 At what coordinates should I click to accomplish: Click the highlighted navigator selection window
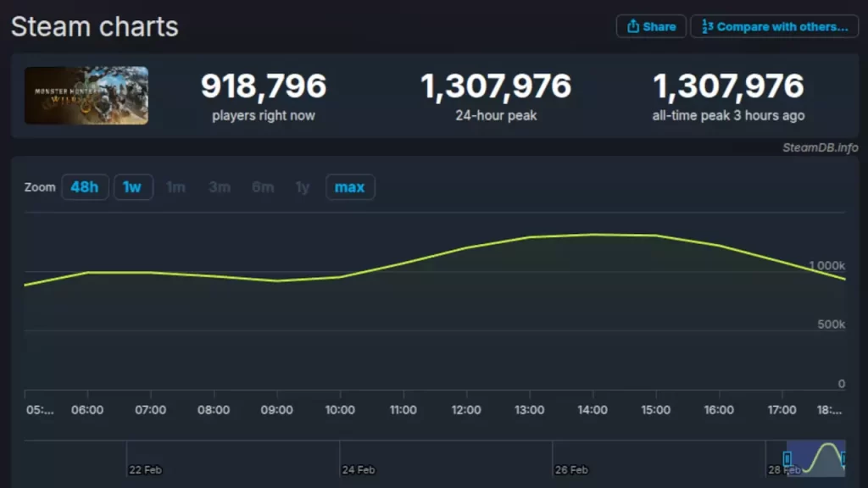816,458
